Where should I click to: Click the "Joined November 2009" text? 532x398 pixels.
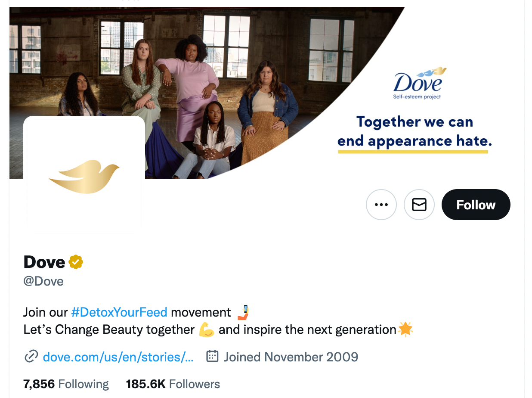click(x=291, y=357)
